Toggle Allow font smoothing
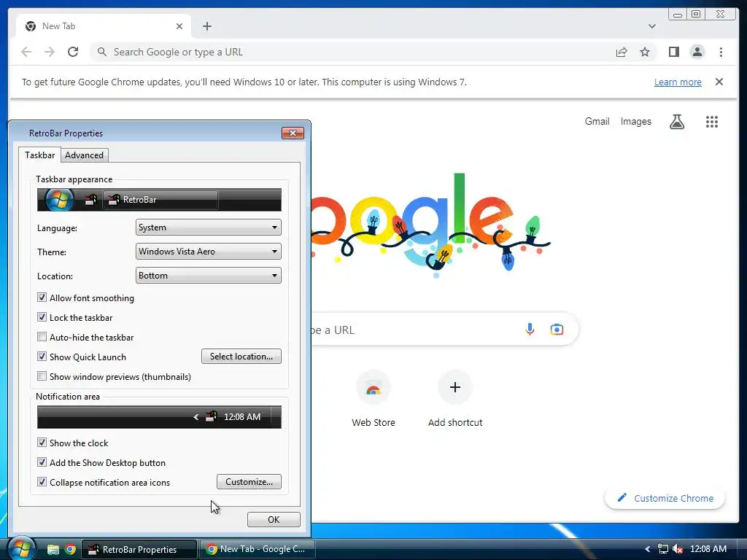Viewport: 747px width, 560px height. 42,297
